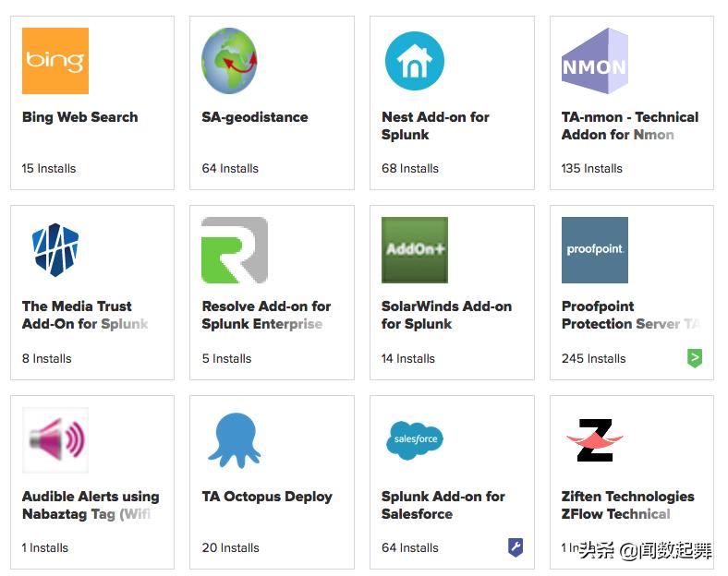Select the Nest house icon
This screenshot has width=728, height=576.
pyautogui.click(x=415, y=61)
